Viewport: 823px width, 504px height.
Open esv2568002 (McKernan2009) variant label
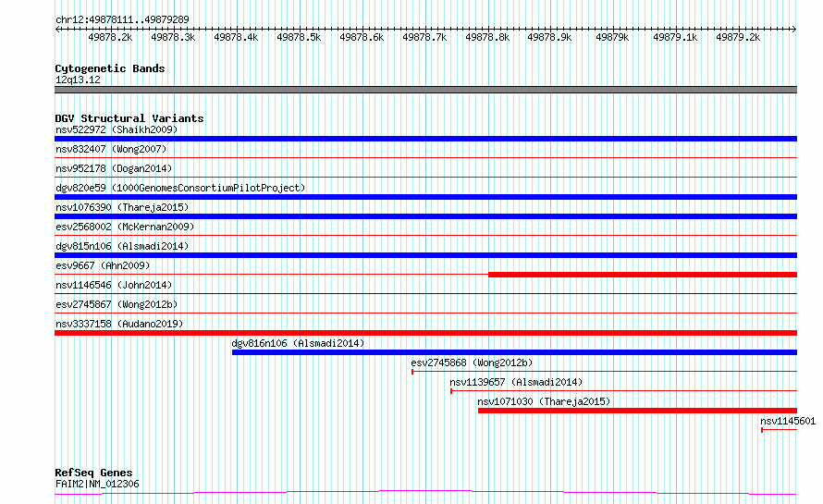tap(125, 227)
